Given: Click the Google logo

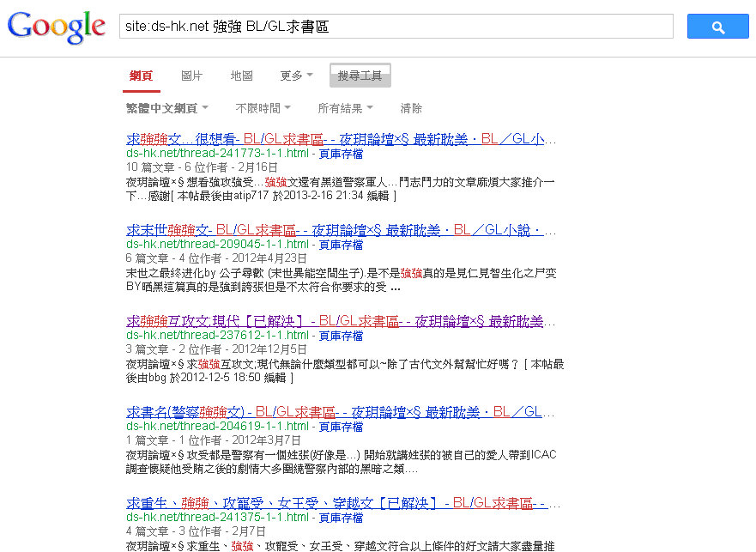Looking at the screenshot, I should point(57,27).
